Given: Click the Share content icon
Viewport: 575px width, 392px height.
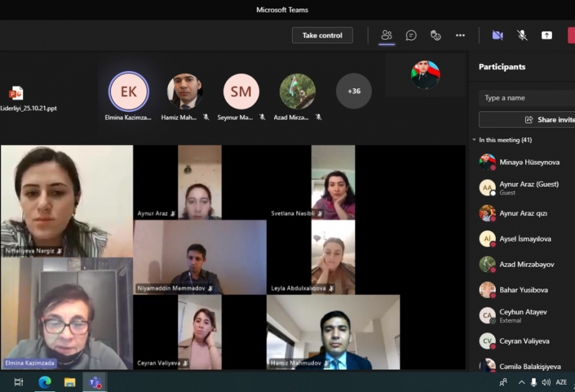Looking at the screenshot, I should click(547, 35).
